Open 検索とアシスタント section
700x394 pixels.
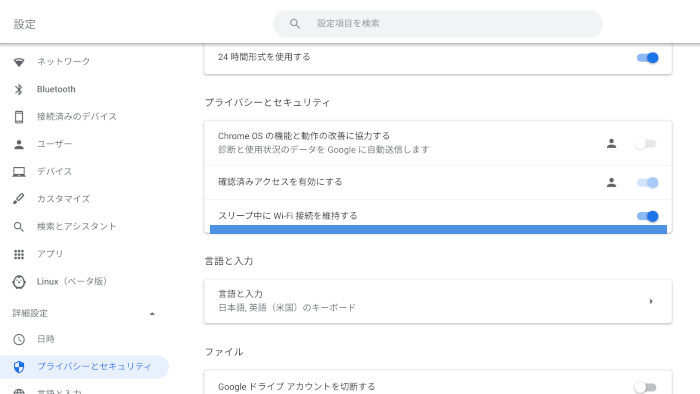coord(77,227)
